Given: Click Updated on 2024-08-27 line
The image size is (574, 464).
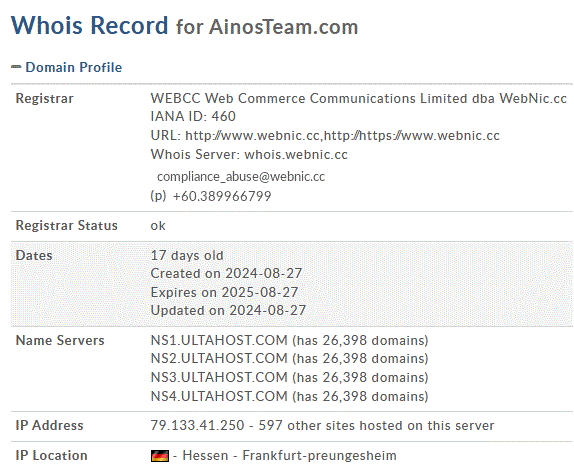Looking at the screenshot, I should (x=228, y=310).
